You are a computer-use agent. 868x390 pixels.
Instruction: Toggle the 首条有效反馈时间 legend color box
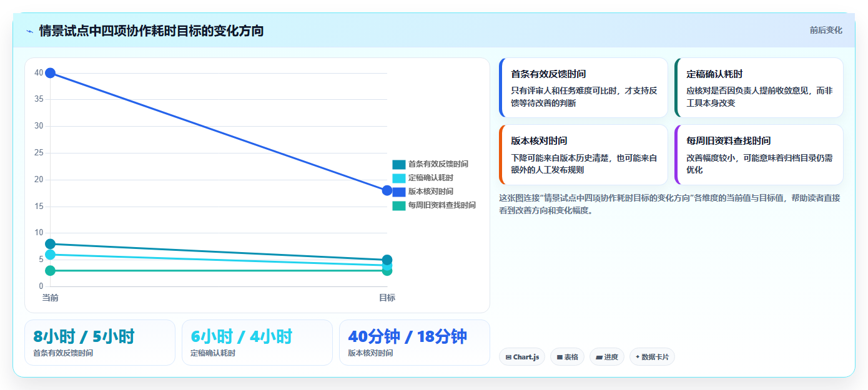pyautogui.click(x=399, y=164)
